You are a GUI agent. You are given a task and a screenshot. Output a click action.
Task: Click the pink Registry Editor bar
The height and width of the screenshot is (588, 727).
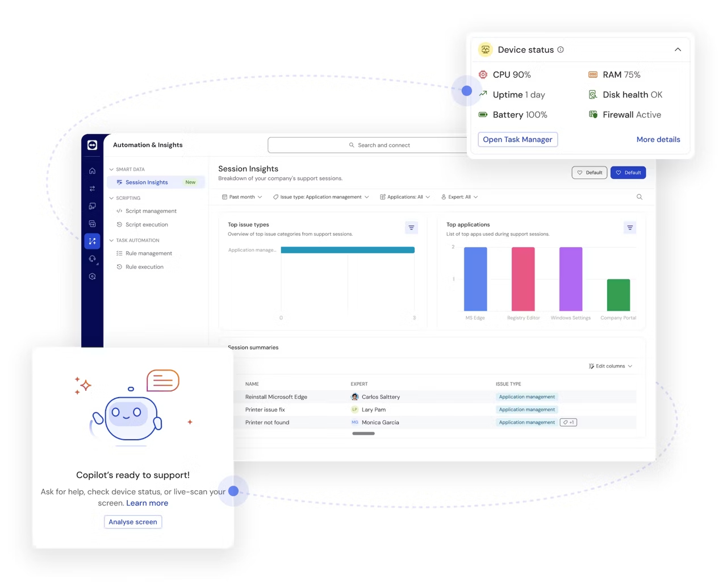523,279
